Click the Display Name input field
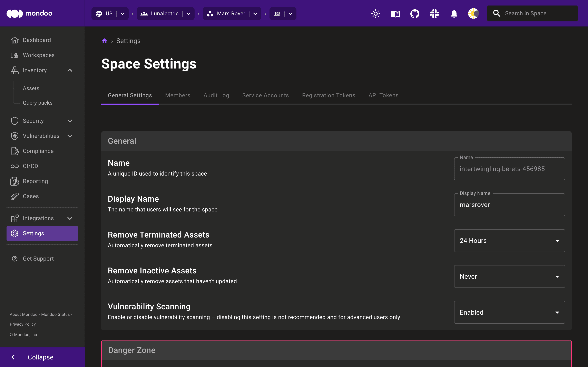 pyautogui.click(x=509, y=205)
